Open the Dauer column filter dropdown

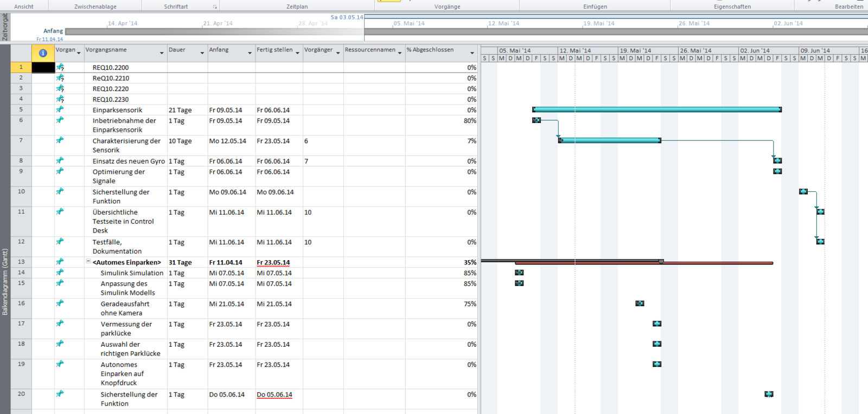pyautogui.click(x=202, y=53)
